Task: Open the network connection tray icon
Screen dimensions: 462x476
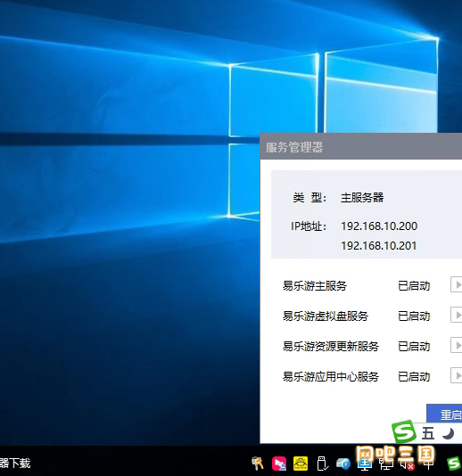Action: 386,464
